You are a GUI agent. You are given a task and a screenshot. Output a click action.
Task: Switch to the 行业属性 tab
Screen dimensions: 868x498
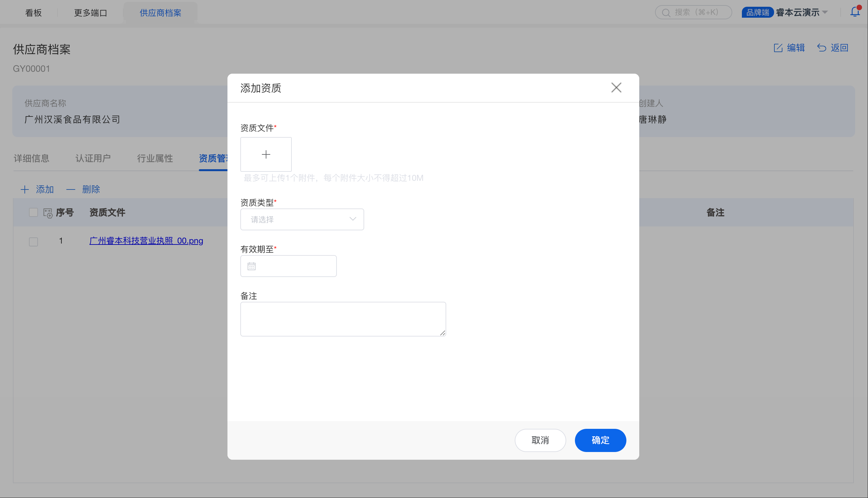[x=155, y=158]
